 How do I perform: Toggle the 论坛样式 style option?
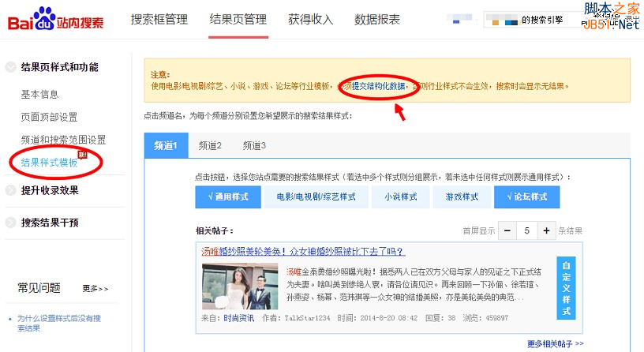click(526, 197)
